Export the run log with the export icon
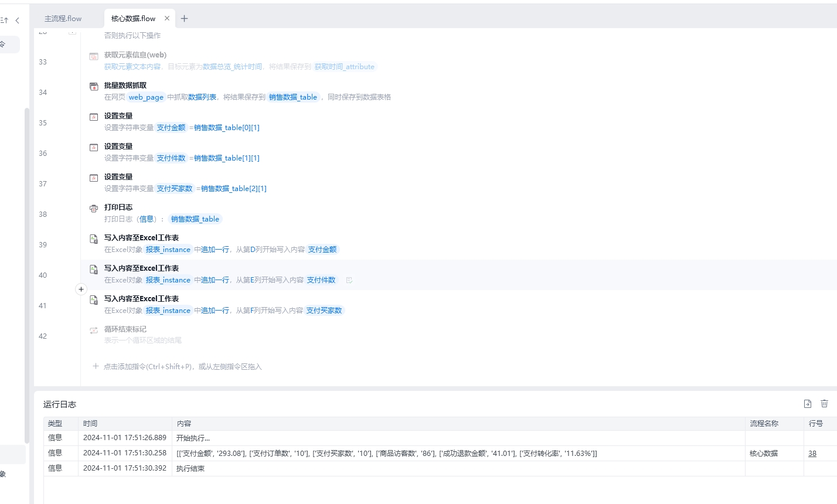837x504 pixels. pyautogui.click(x=808, y=403)
